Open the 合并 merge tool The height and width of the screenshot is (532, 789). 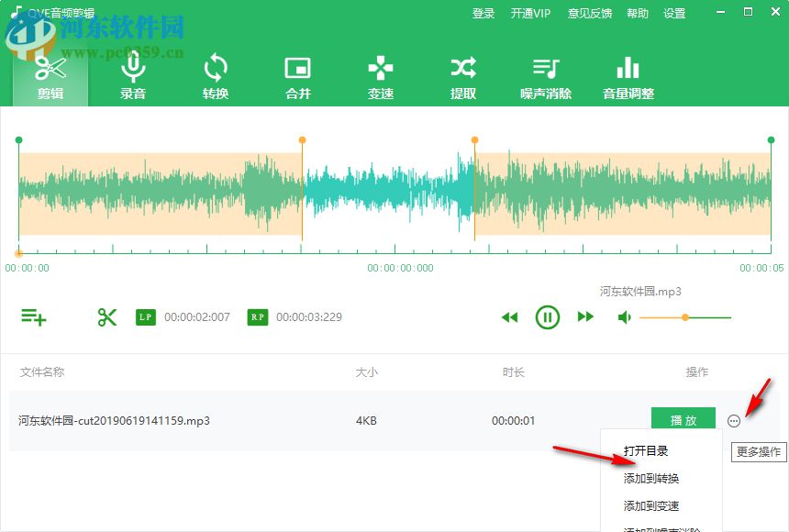(x=297, y=76)
